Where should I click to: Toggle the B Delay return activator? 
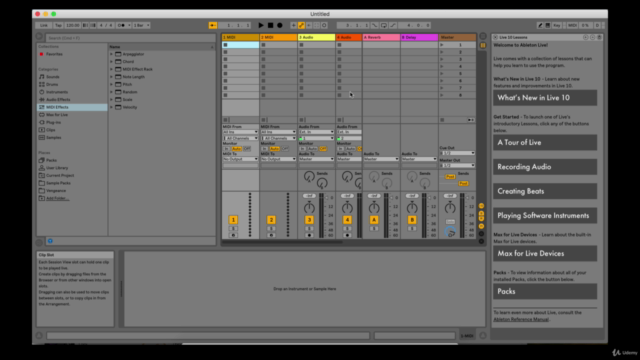point(412,220)
